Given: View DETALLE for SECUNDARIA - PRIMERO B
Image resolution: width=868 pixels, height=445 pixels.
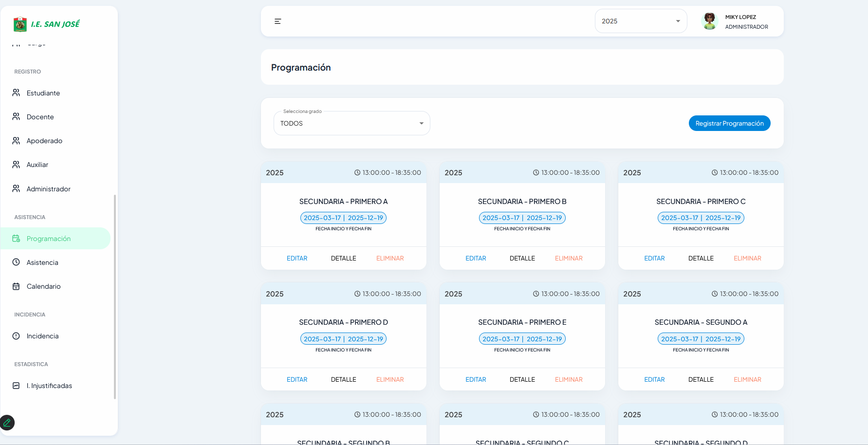Looking at the screenshot, I should point(522,259).
